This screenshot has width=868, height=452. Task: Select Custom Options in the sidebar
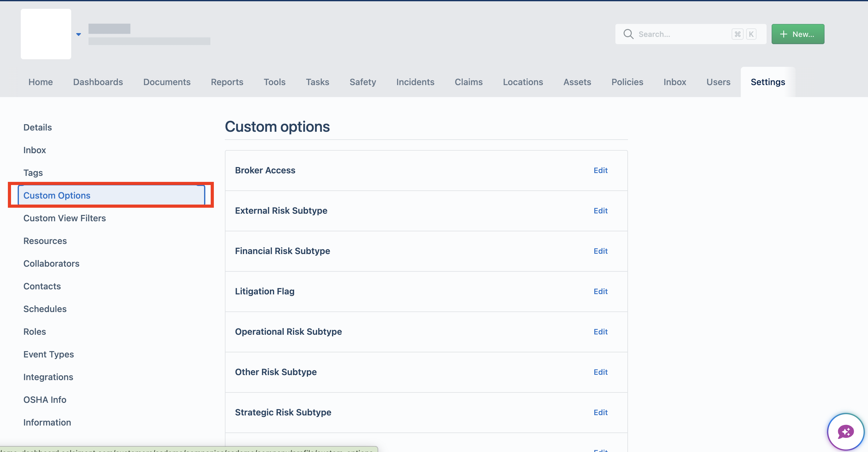pos(111,195)
